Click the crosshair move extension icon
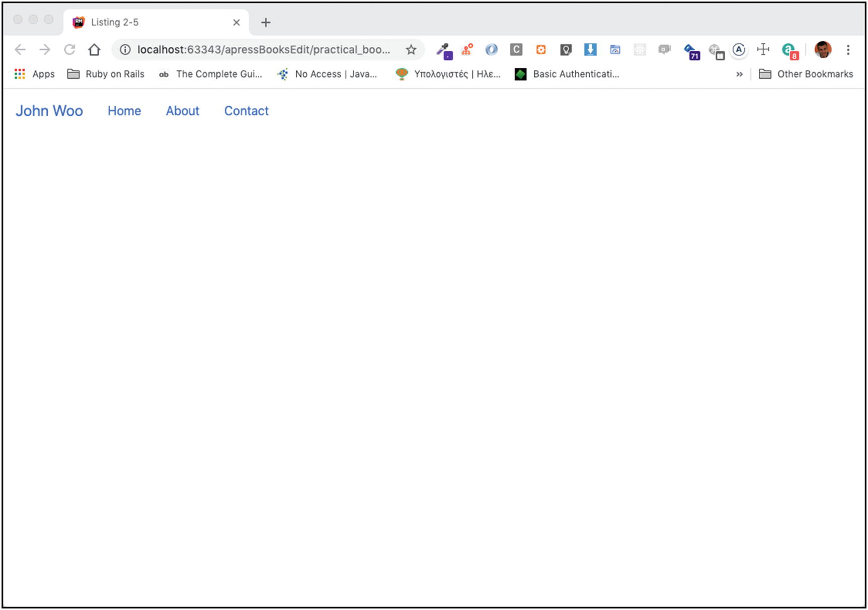This screenshot has width=868, height=610. click(763, 49)
